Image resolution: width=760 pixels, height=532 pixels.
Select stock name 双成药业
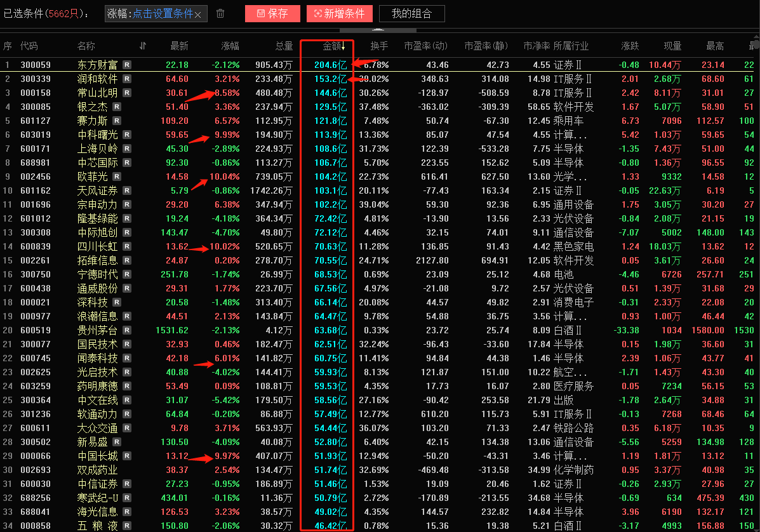click(97, 470)
